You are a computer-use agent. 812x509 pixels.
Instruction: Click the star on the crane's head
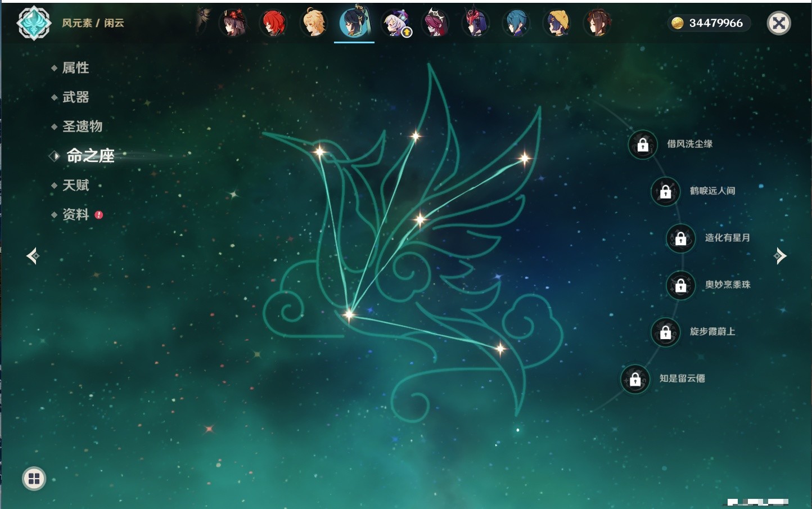point(320,151)
